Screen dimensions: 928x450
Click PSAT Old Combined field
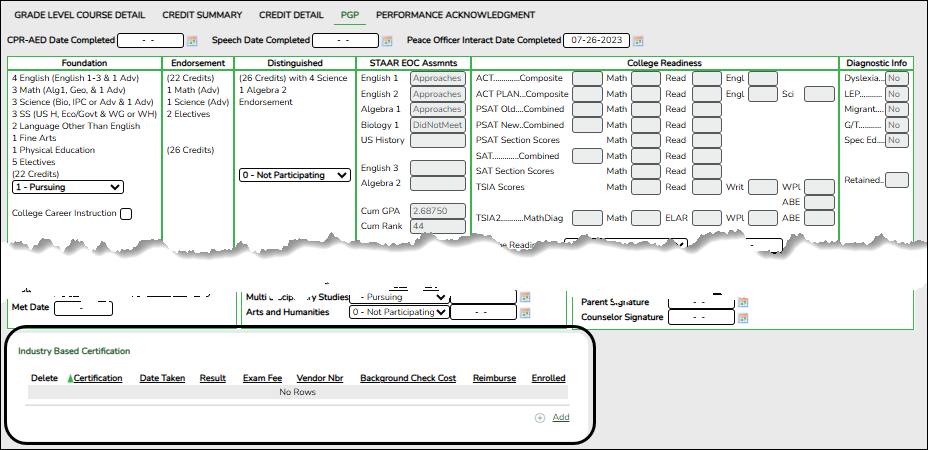pyautogui.click(x=587, y=110)
